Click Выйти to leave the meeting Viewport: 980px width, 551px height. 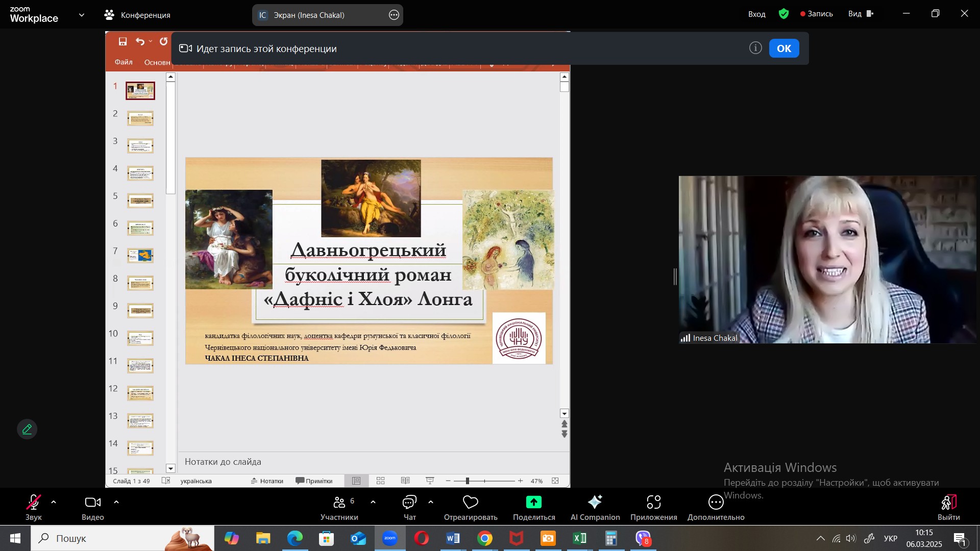click(949, 508)
